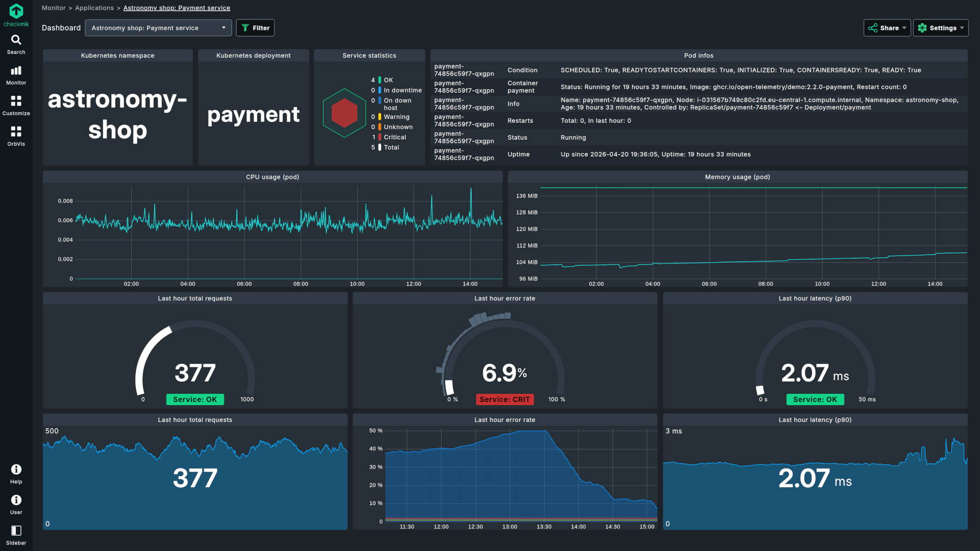Click the astronomy-shop namespace text
The width and height of the screenshot is (980, 551).
(x=118, y=114)
